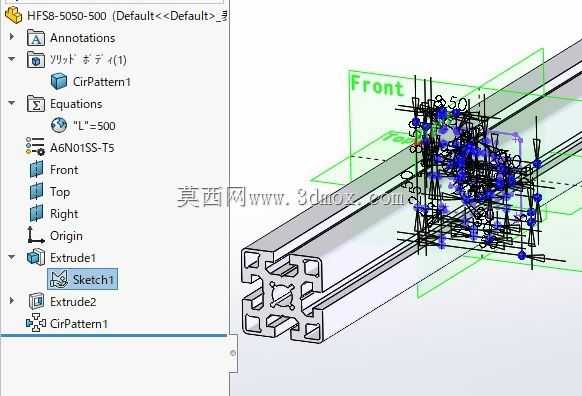Click the HFS8-5050-500 part icon
Image resolution: width=582 pixels, height=396 pixels.
[13, 16]
